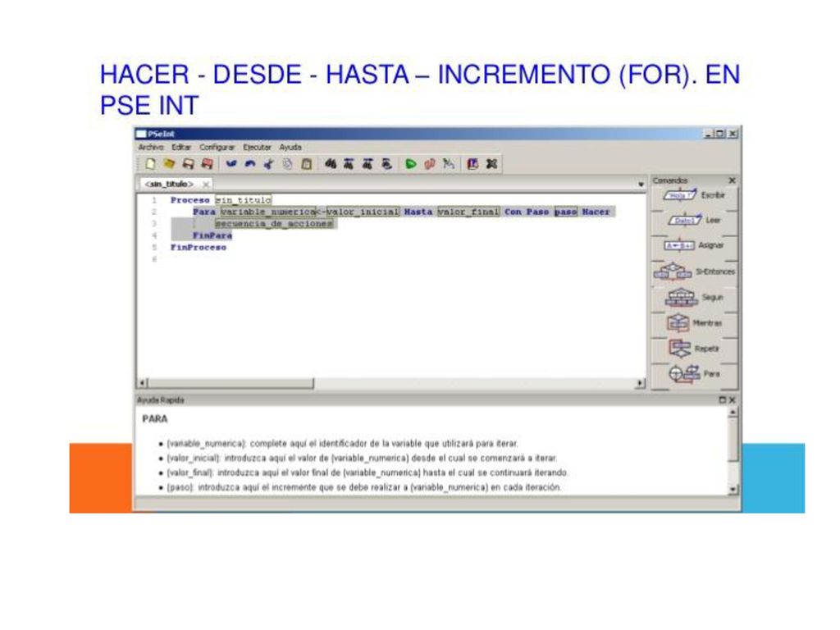
Task: Click the Proceso keyword on line 1
Action: tap(189, 200)
